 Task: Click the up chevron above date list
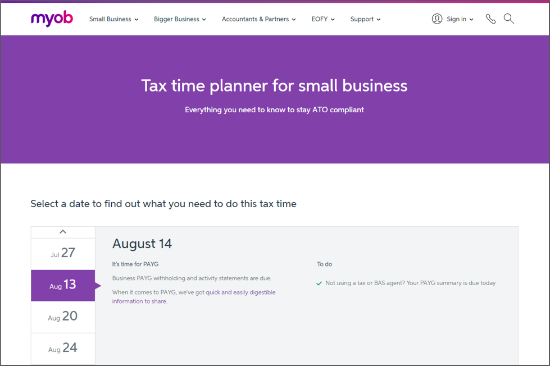click(63, 232)
